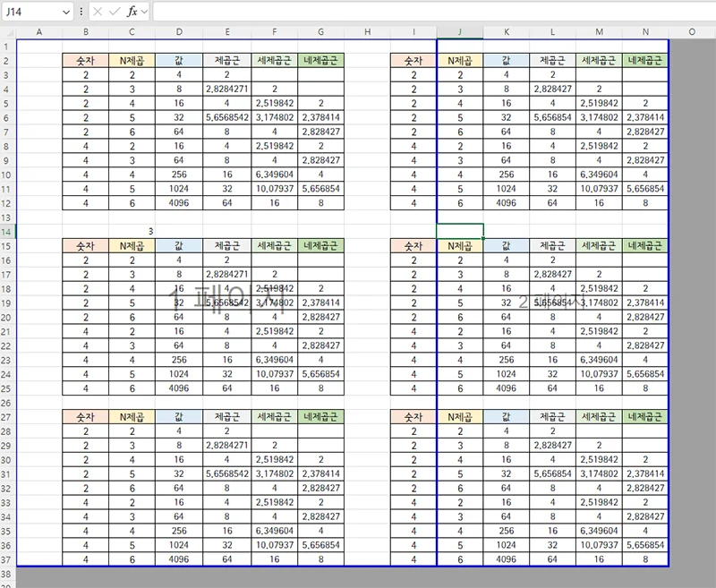Image resolution: width=716 pixels, height=588 pixels.
Task: Select column E header
Action: pos(227,32)
